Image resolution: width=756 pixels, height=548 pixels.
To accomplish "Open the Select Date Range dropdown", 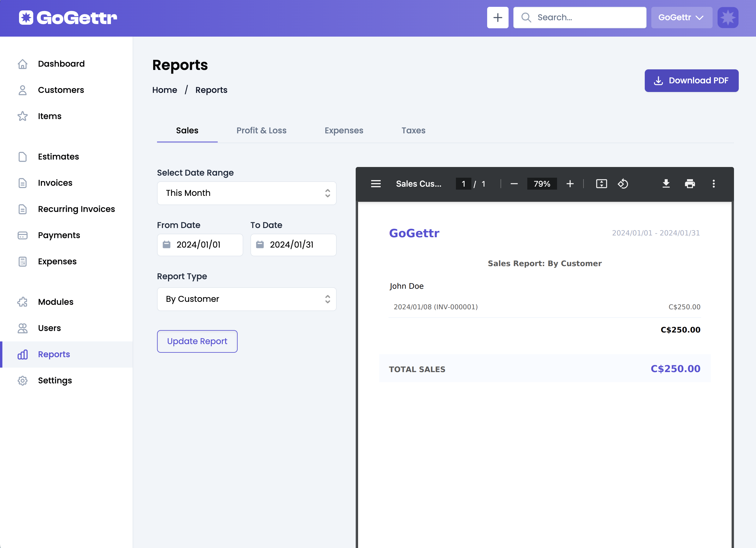I will click(246, 193).
